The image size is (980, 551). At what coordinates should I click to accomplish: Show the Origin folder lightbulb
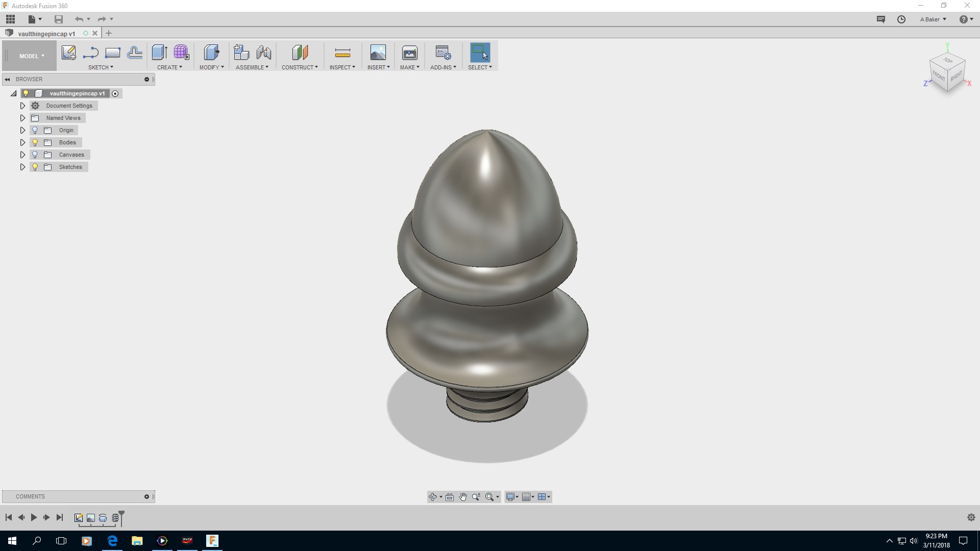(x=35, y=130)
